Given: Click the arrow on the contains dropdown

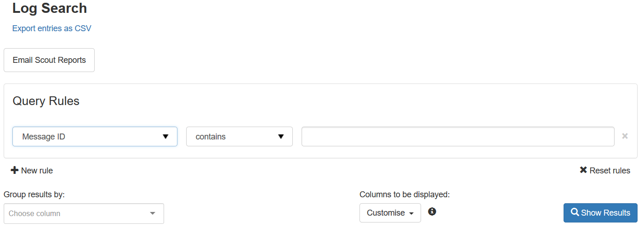Looking at the screenshot, I should (281, 137).
